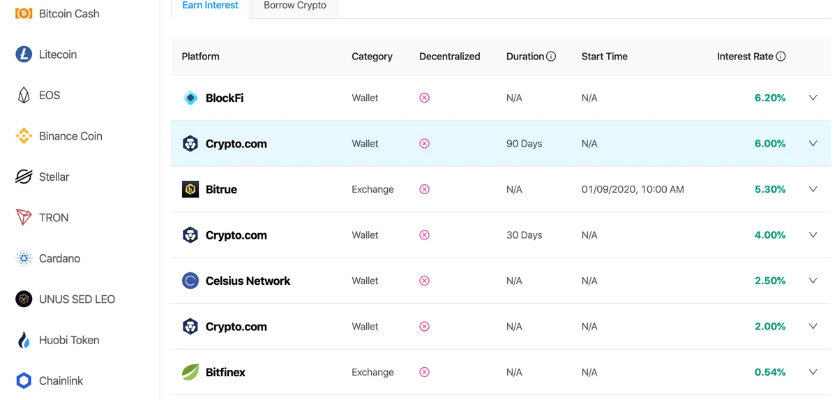
Task: Click the UNUS SED LEO logo icon
Action: [x=23, y=299]
